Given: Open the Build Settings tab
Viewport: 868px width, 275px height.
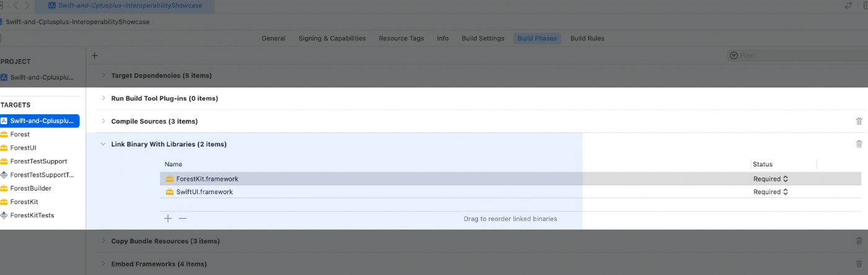Looking at the screenshot, I should coord(483,38).
